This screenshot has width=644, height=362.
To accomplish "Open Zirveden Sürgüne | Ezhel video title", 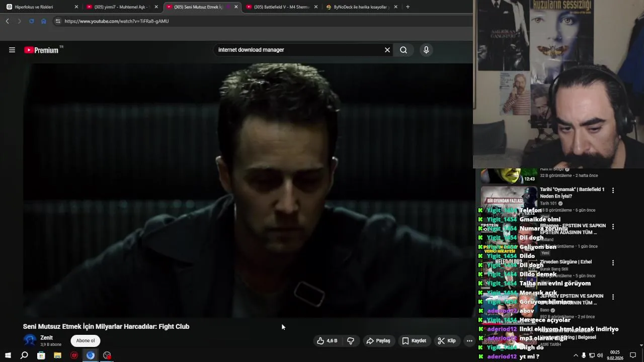I will tap(566, 262).
